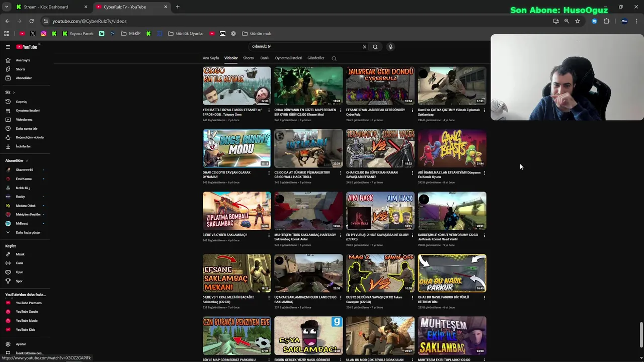
Task: Switch to the Ana Sayfa channel tab
Action: [211, 58]
